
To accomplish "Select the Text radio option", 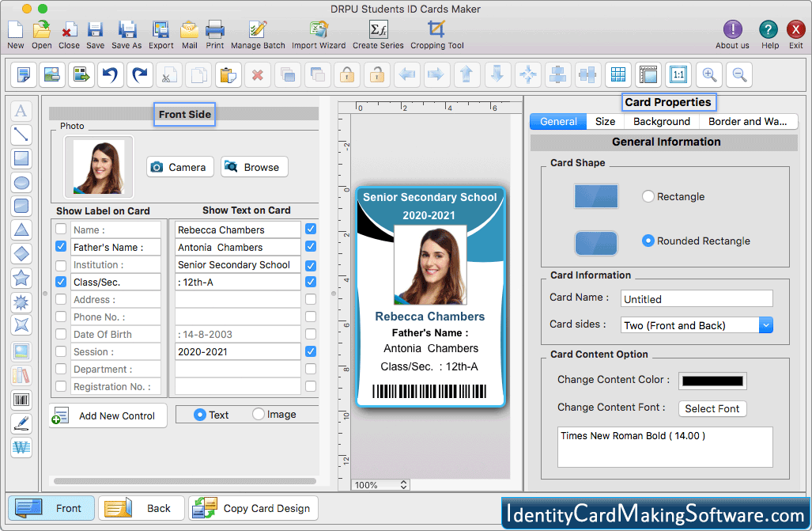I will click(x=199, y=415).
